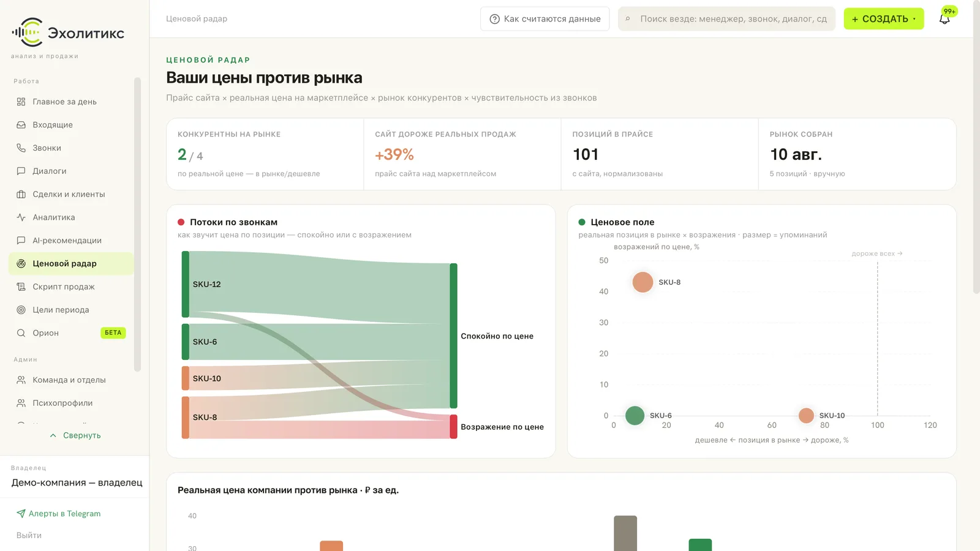This screenshot has width=980, height=551.
Task: Click the Эхолитикс logo icon
Action: pyautogui.click(x=27, y=32)
